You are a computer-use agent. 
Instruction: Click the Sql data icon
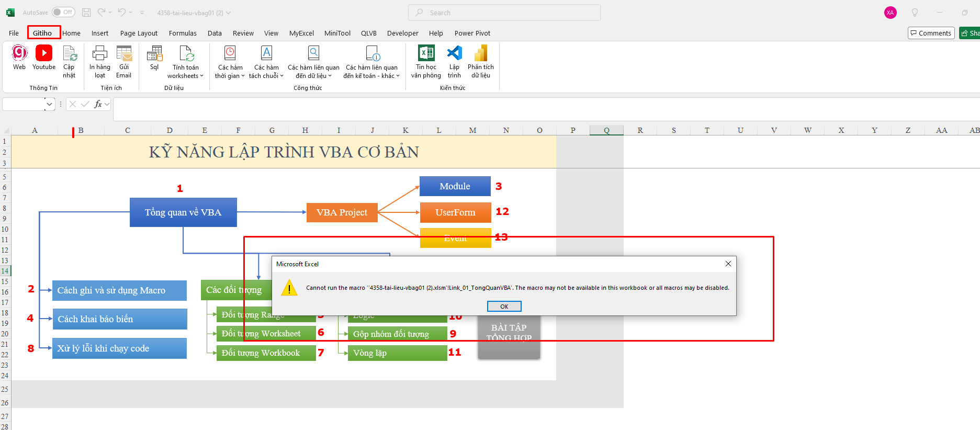(x=154, y=54)
